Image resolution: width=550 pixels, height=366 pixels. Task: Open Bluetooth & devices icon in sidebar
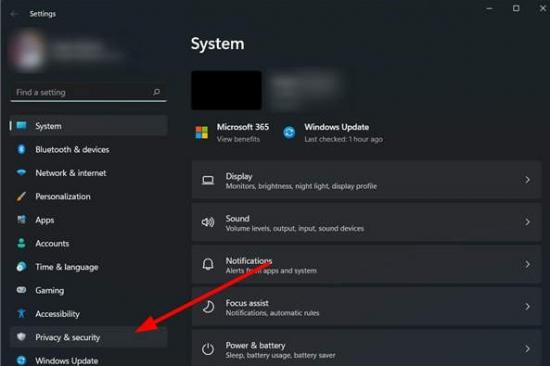(x=21, y=149)
